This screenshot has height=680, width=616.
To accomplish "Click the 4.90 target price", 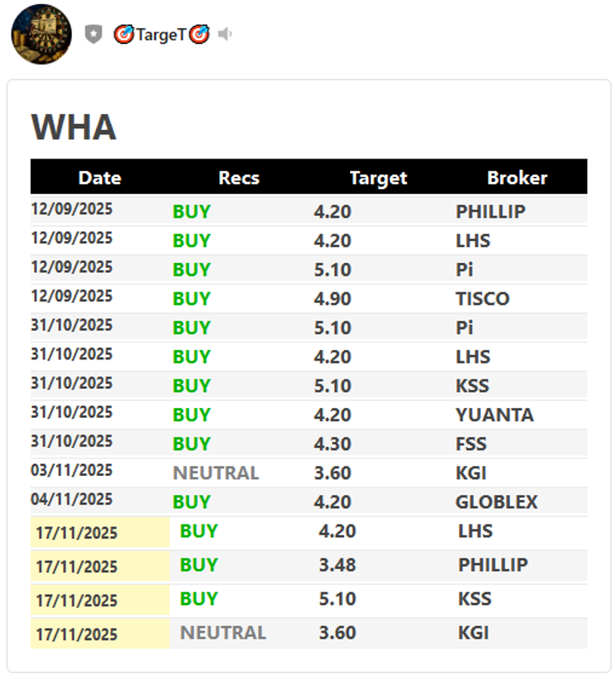I will coord(333,298).
